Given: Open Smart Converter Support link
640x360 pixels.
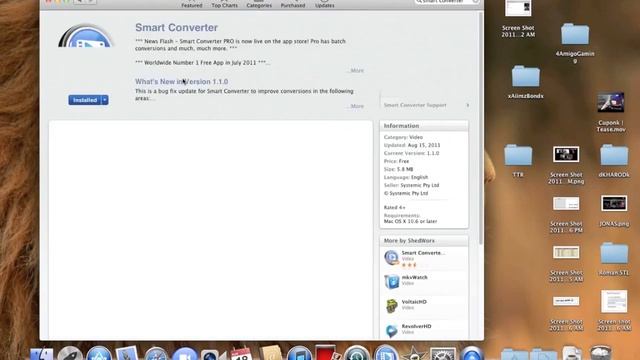Looking at the screenshot, I should tap(415, 105).
